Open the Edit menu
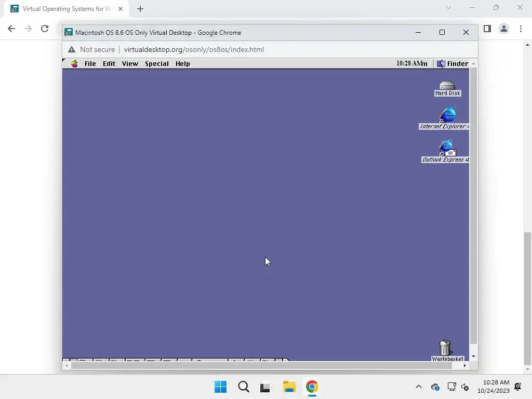Screen dimensions: 532x399 [x=109, y=63]
